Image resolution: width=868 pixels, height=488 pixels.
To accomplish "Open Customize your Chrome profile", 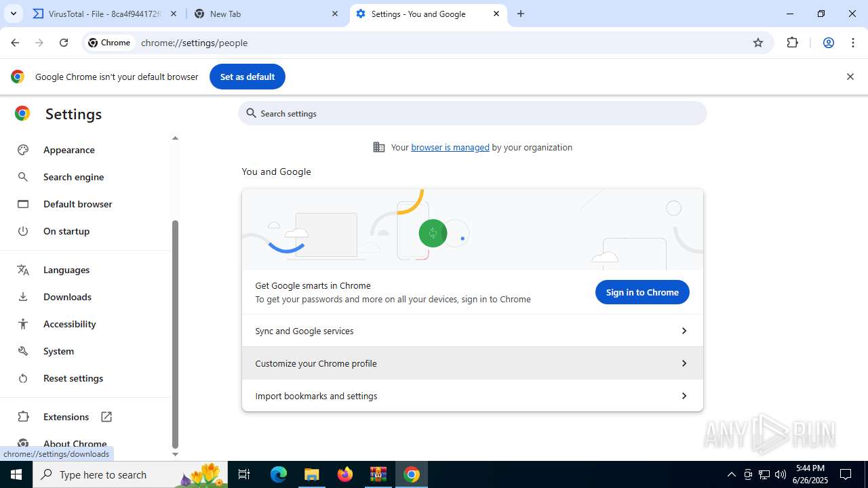I will click(x=473, y=363).
